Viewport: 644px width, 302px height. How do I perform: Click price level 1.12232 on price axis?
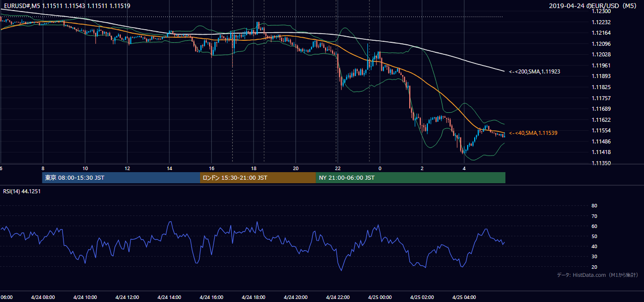(x=601, y=22)
